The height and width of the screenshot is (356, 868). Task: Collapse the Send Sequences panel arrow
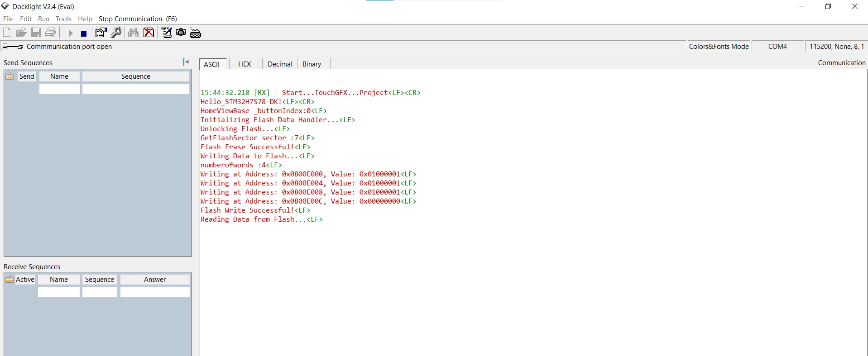(x=186, y=62)
